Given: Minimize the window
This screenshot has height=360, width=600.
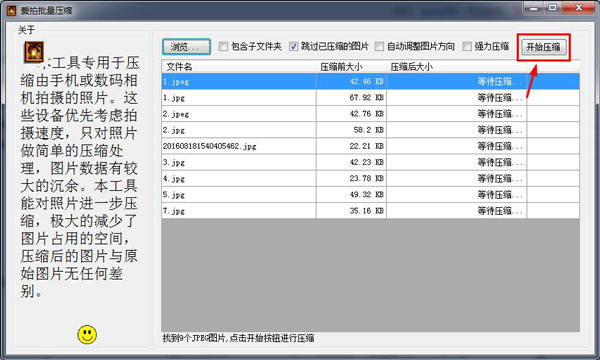Looking at the screenshot, I should click(534, 8).
